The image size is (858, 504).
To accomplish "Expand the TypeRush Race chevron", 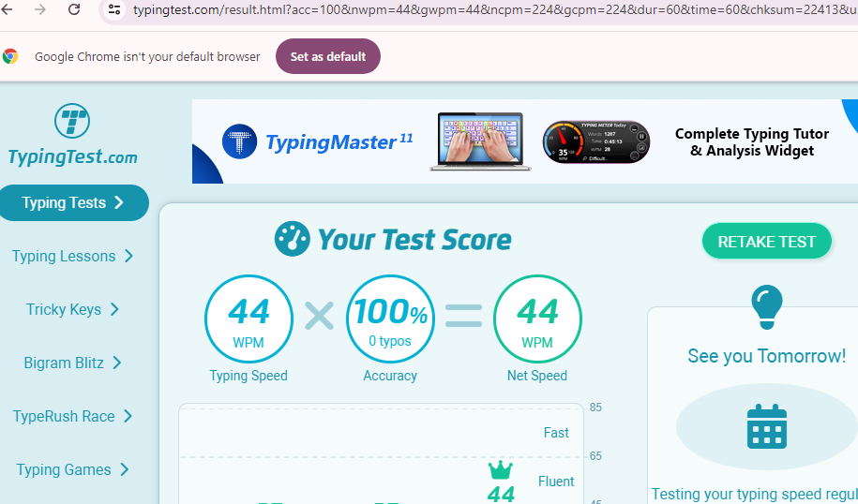I will pyautogui.click(x=128, y=416).
